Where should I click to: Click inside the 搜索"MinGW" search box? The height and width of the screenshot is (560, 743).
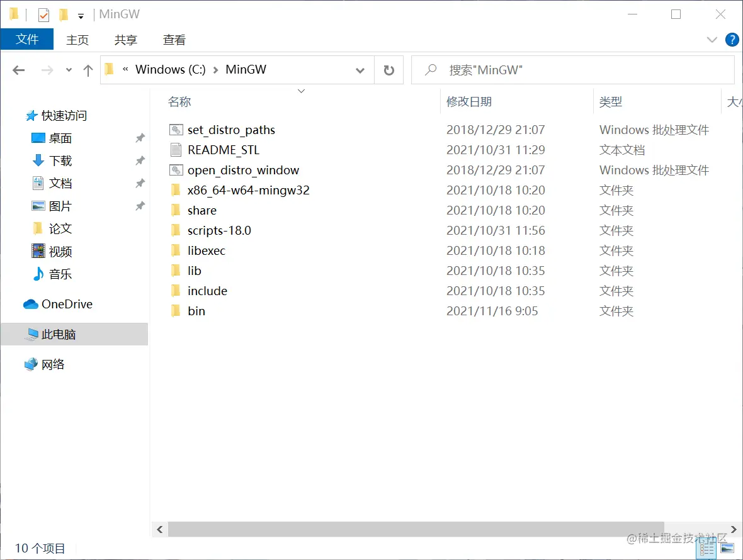click(x=567, y=70)
